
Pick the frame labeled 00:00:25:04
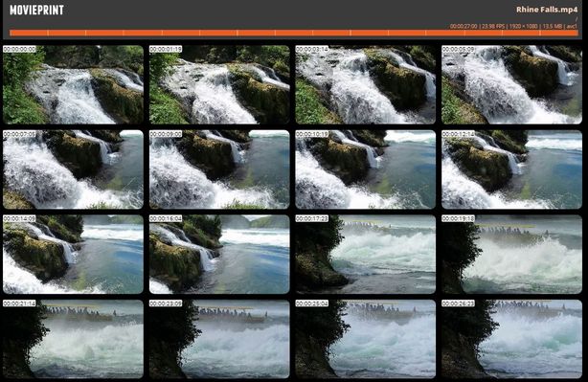click(366, 339)
